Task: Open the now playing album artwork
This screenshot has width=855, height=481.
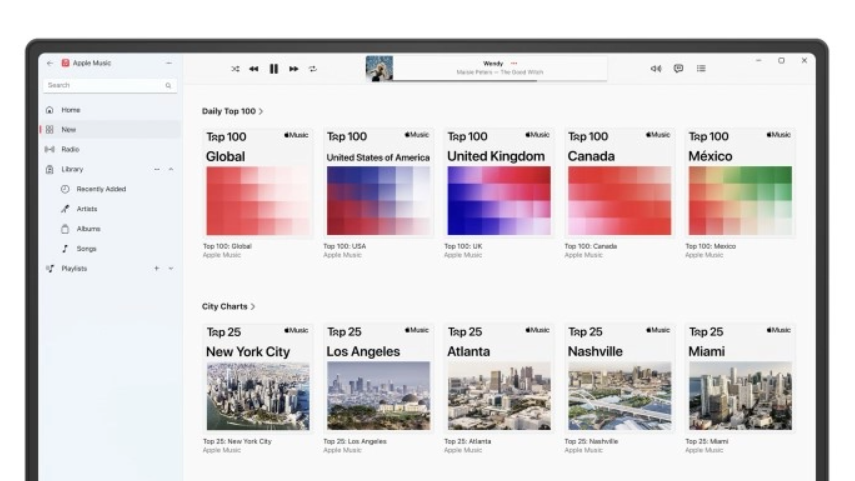Action: click(x=379, y=69)
